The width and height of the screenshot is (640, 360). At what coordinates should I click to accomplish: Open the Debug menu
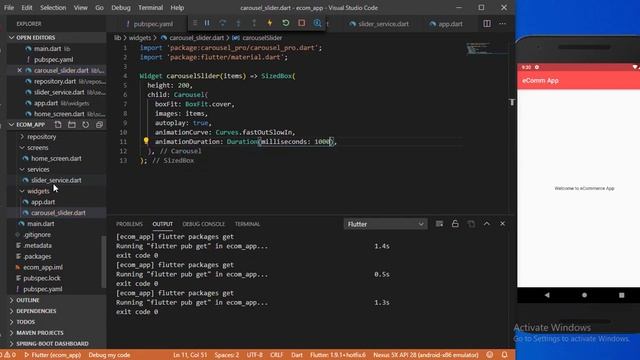(x=121, y=7)
